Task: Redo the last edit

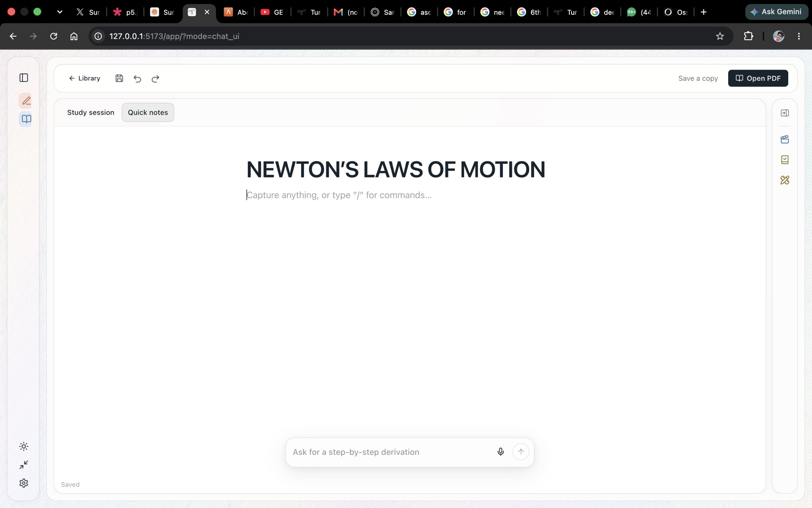Action: (x=156, y=79)
